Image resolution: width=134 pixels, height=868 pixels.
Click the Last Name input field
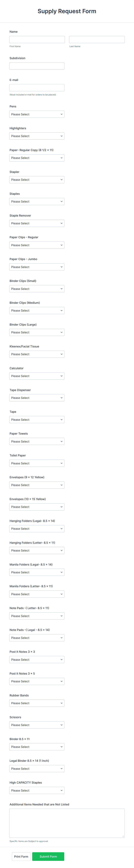click(x=97, y=39)
